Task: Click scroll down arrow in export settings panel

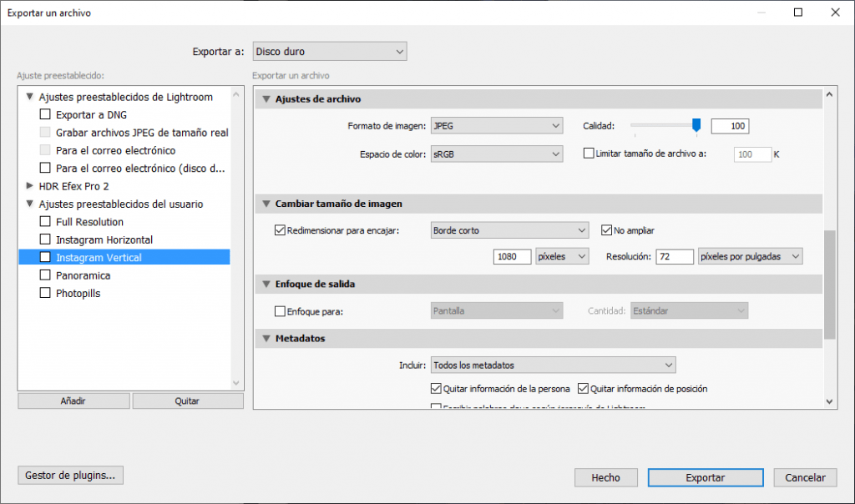Action: [829, 401]
